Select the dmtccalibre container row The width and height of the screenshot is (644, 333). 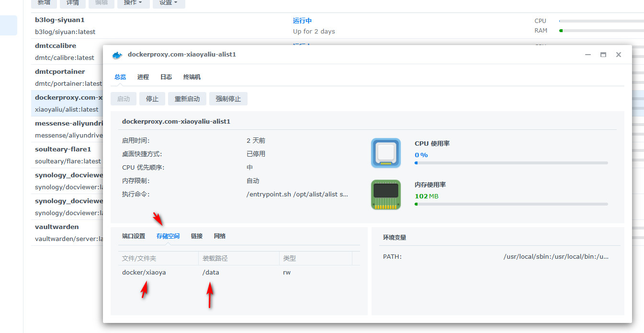click(x=67, y=52)
